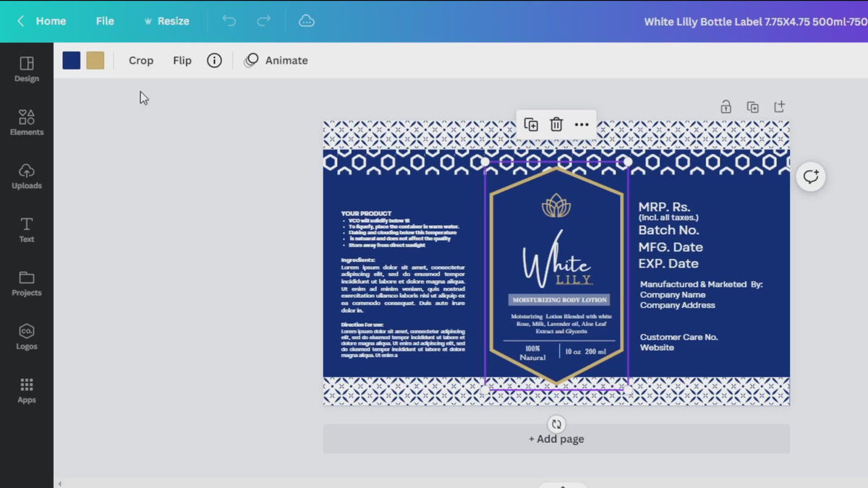The image size is (868, 488).
Task: Choose Crop in the toolbar
Action: (x=141, y=61)
